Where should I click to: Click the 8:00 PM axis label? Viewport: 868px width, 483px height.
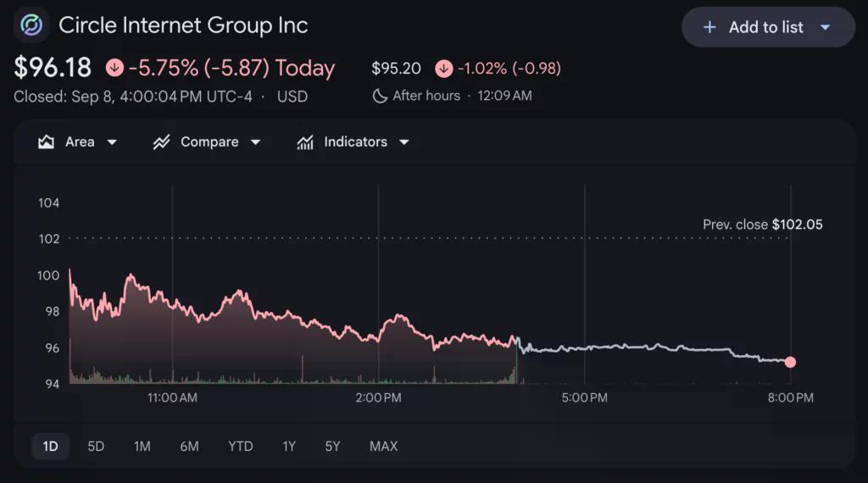coord(791,397)
